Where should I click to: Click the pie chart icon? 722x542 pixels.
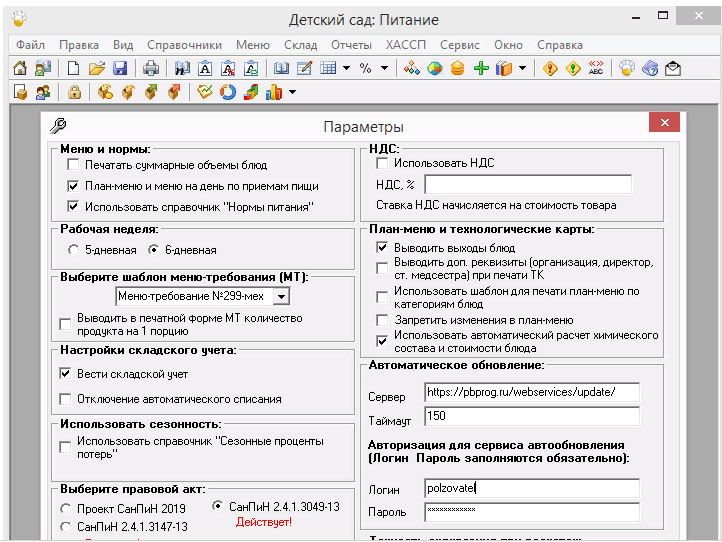(x=435, y=69)
